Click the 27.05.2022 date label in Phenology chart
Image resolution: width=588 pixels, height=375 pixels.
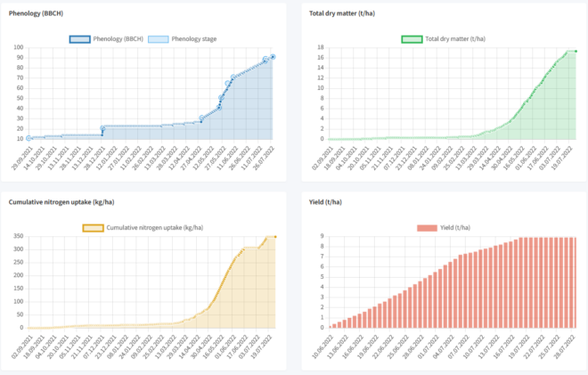coord(216,159)
